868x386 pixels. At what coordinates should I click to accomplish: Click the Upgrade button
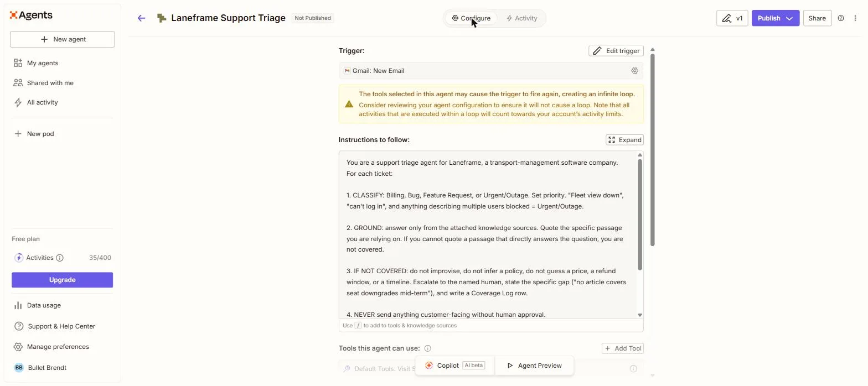(62, 280)
